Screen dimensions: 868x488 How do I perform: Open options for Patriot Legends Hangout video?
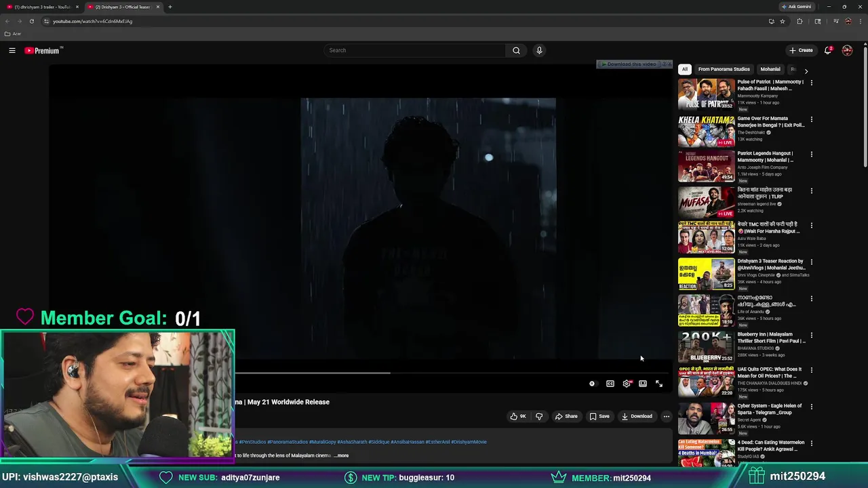click(x=811, y=154)
